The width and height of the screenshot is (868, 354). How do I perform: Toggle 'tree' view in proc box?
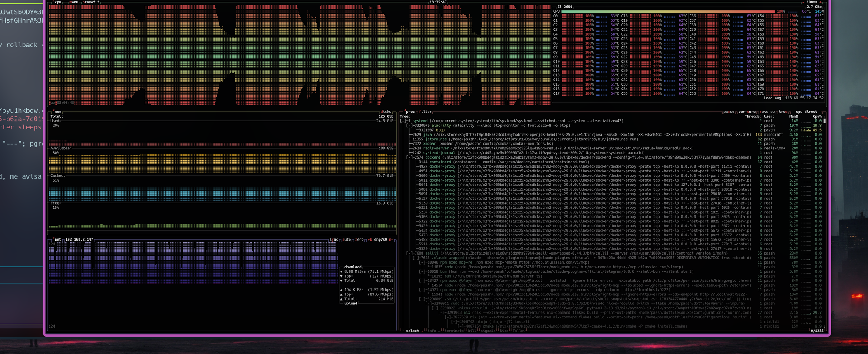[783, 112]
